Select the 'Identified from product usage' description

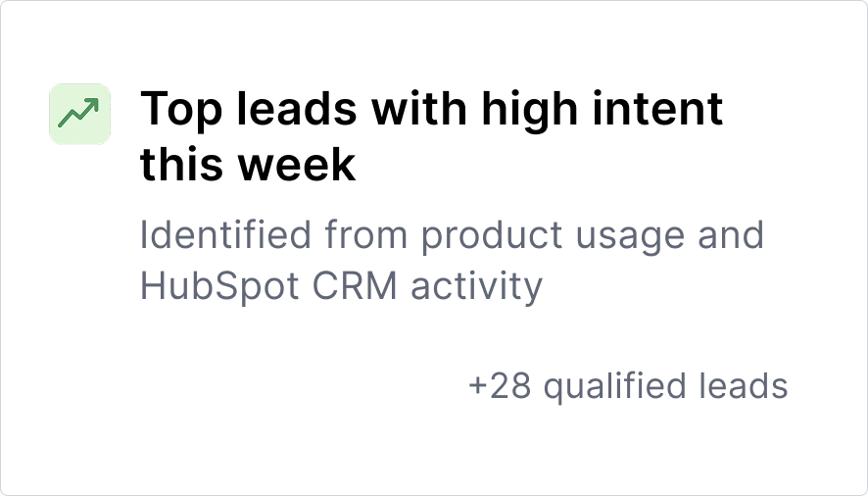[x=452, y=261]
